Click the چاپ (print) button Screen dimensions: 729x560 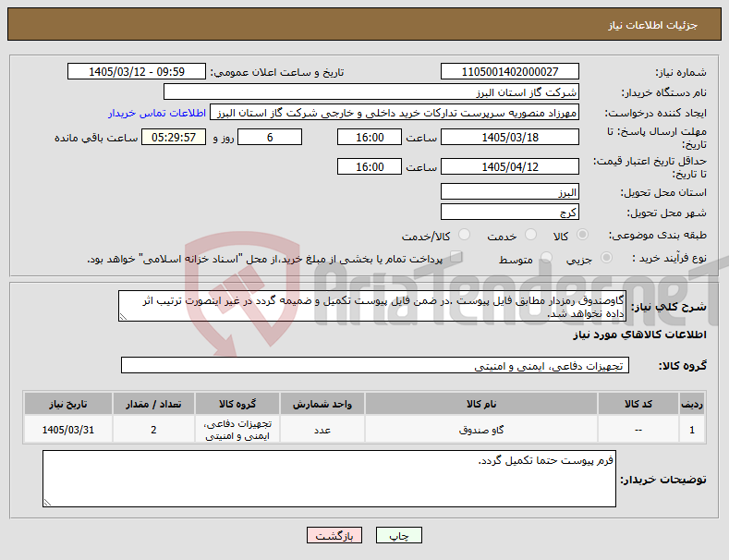coord(399,535)
